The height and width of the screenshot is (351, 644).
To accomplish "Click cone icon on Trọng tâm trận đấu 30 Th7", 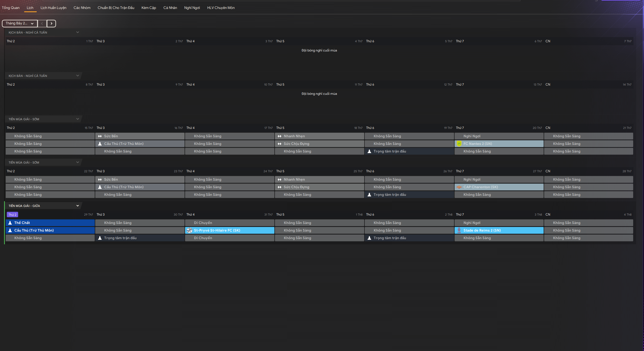I will (x=100, y=238).
